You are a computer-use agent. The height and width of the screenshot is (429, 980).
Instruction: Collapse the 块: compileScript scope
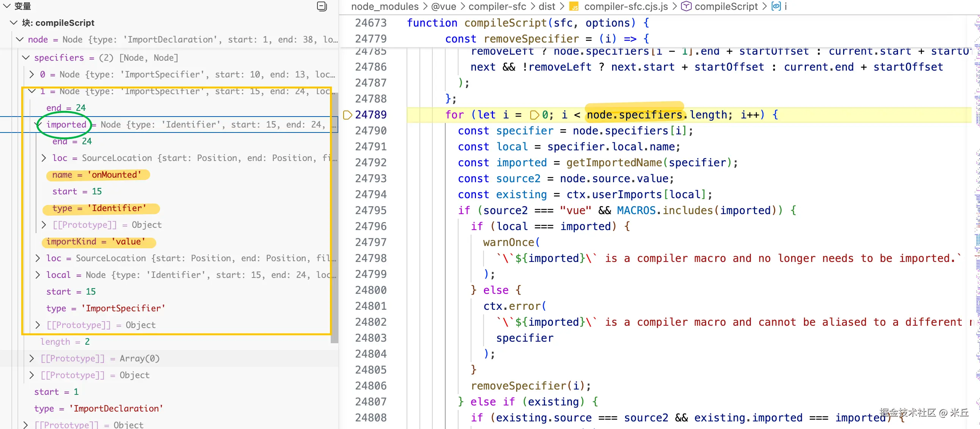[14, 23]
